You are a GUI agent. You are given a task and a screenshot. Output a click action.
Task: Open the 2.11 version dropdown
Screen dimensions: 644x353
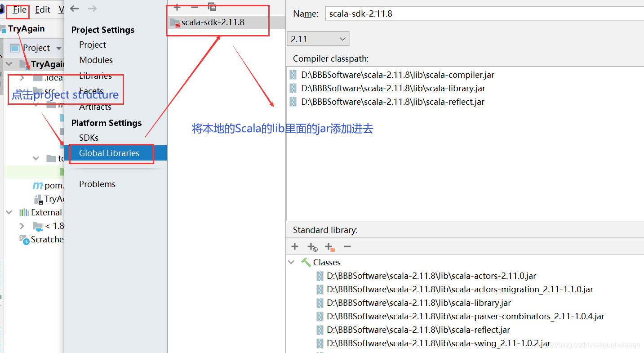tap(318, 39)
